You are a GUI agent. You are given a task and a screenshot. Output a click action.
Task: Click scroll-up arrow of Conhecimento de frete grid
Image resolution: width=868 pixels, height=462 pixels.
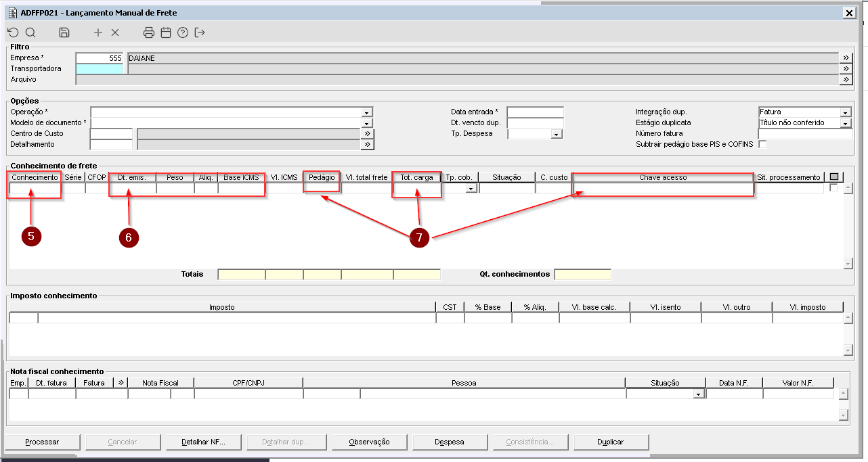coord(848,188)
